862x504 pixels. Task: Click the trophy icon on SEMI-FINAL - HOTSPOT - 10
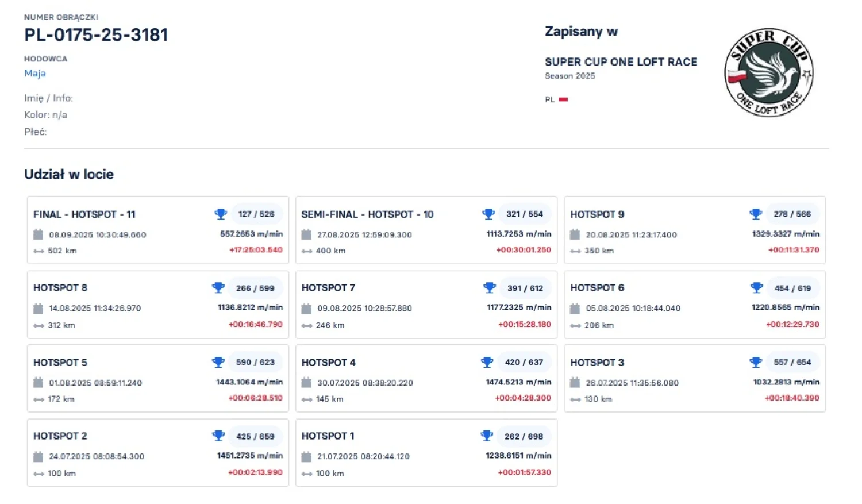coord(488,214)
